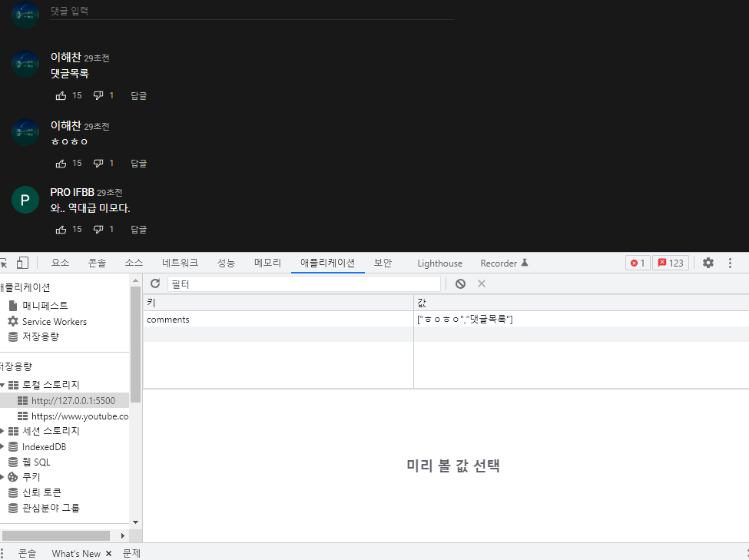Dislike the PRO IFBB comment

pyautogui.click(x=98, y=230)
